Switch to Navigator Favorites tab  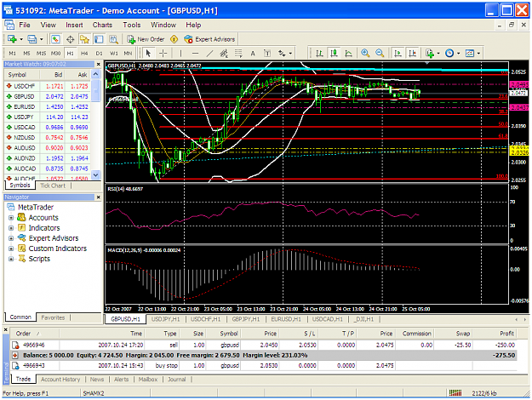(x=53, y=317)
